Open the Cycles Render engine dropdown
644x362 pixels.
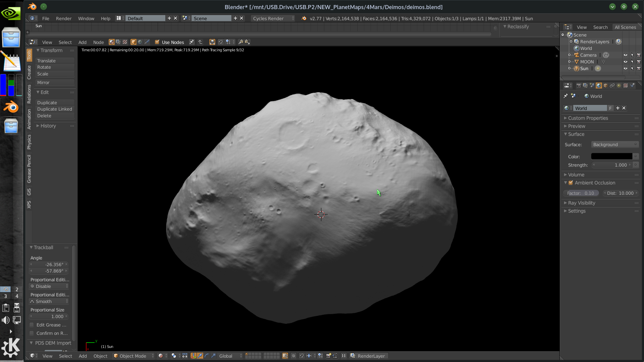click(273, 18)
